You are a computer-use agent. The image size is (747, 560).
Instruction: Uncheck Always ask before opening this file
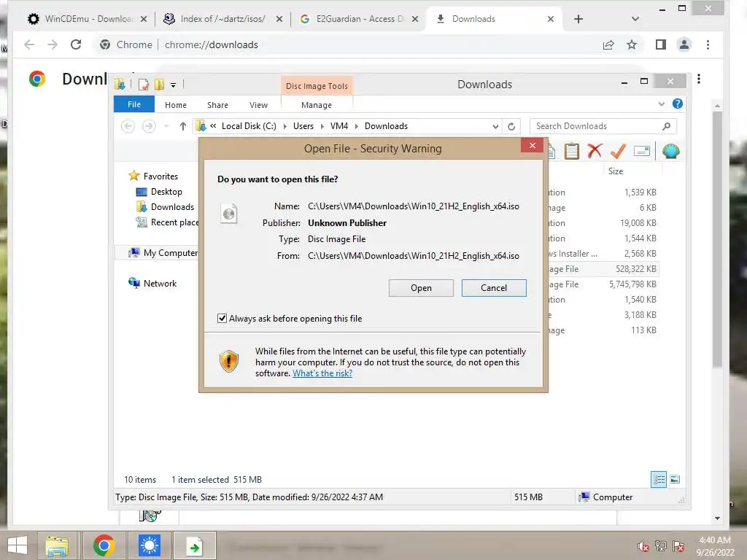click(x=222, y=318)
